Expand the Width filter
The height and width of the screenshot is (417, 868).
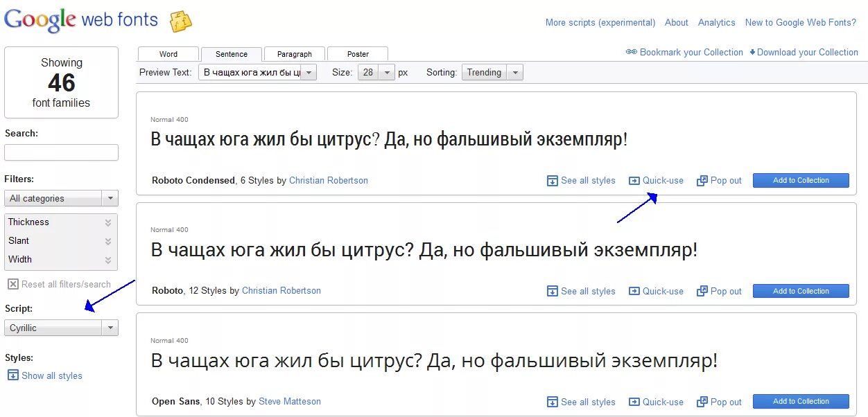pyautogui.click(x=61, y=260)
